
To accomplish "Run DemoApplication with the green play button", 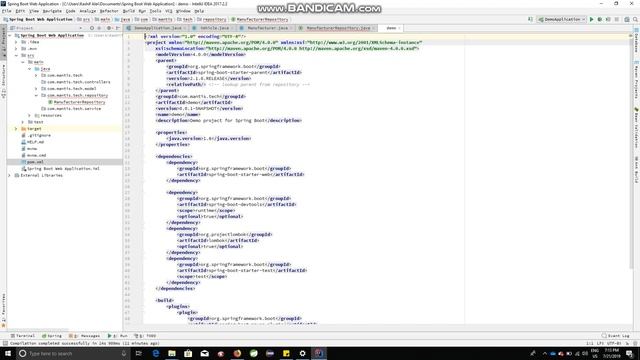I will 591,19.
